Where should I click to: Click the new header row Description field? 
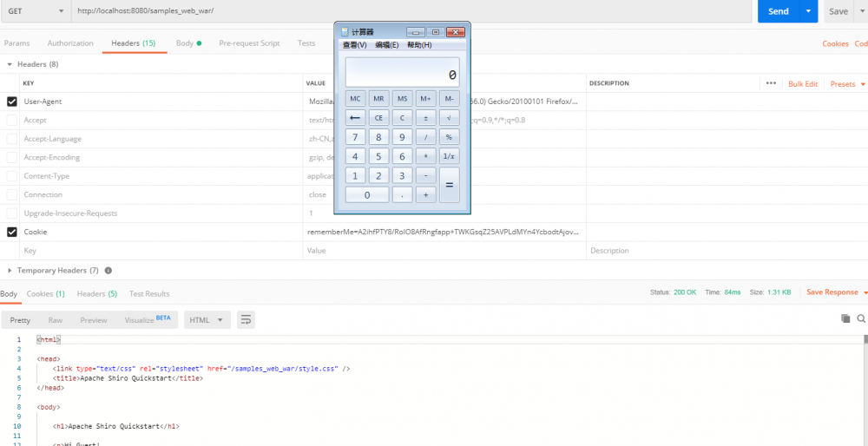click(x=727, y=251)
